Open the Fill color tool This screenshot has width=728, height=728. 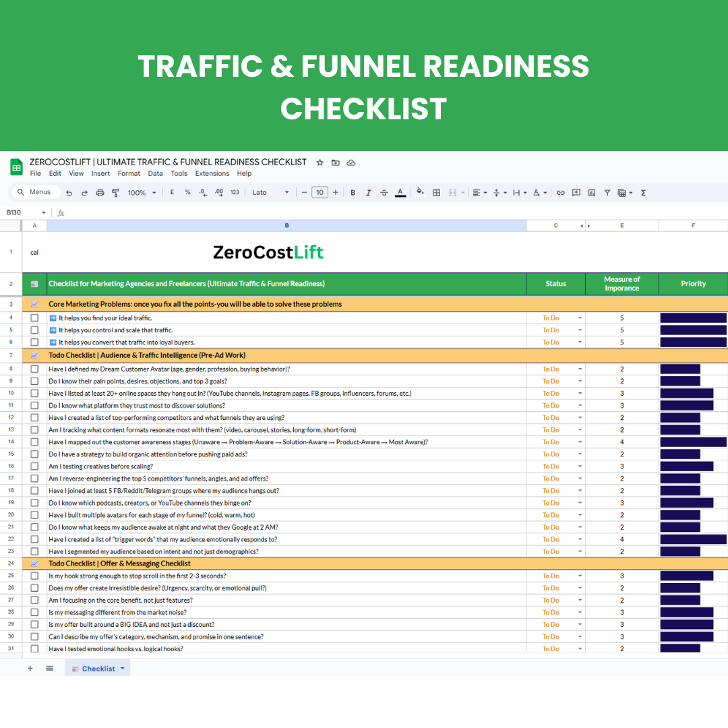[x=420, y=192]
